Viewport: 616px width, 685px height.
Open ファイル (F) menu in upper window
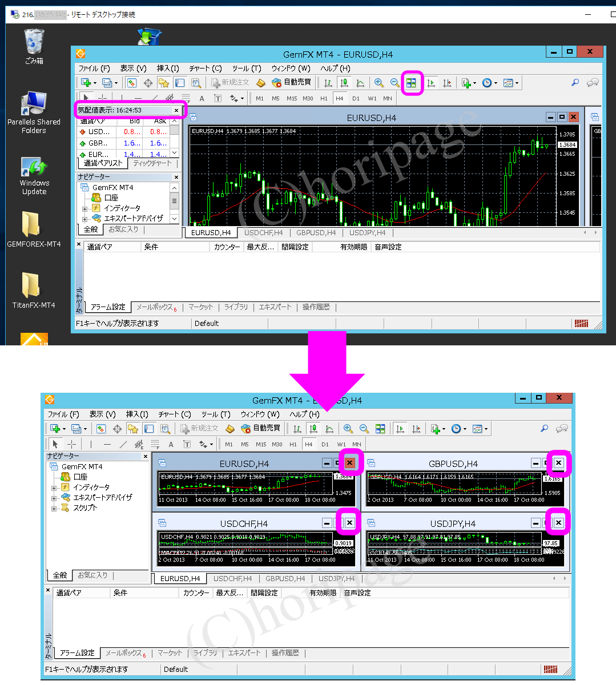(x=94, y=68)
